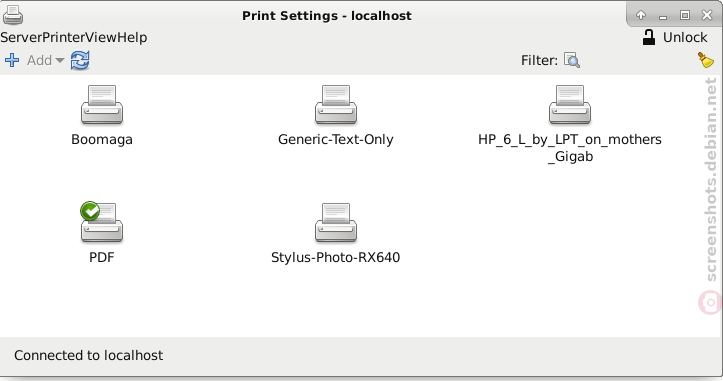Click the padlock icon beside Unlock
The width and height of the screenshot is (723, 381).
[x=649, y=37]
